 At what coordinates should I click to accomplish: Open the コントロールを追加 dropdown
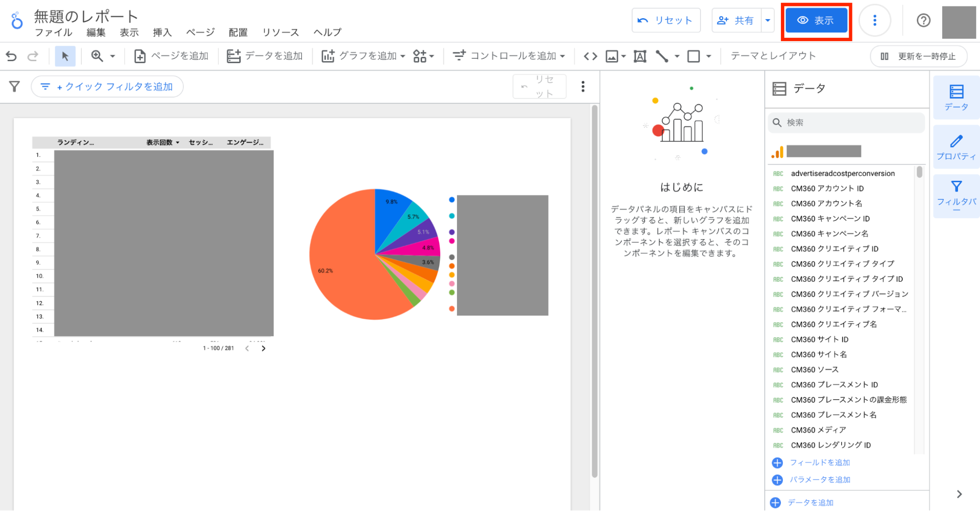[509, 56]
